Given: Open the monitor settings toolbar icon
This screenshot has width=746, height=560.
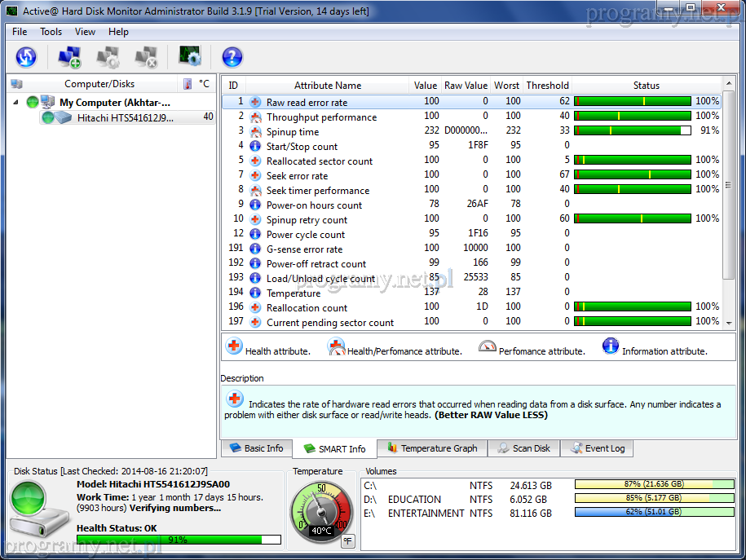Looking at the screenshot, I should 190,56.
